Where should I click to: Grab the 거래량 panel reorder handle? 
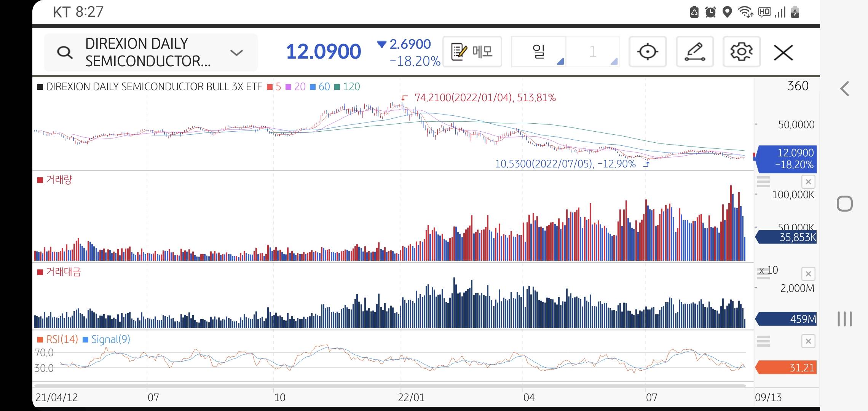coord(763,182)
